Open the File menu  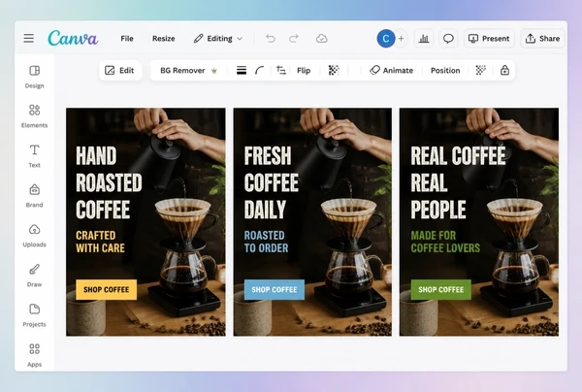click(127, 39)
